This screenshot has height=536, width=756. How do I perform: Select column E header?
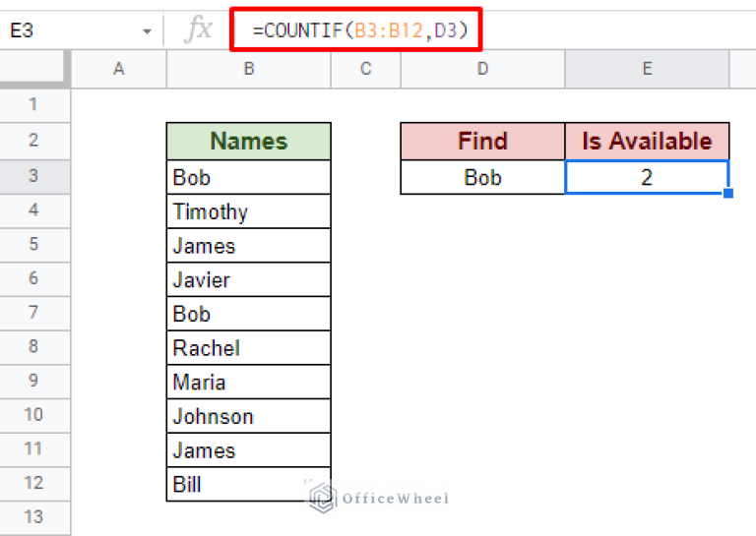tap(647, 68)
